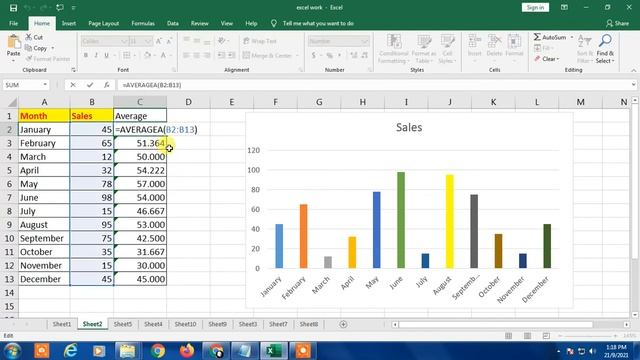Click the Save icon in title bar
This screenshot has width=640, height=360.
(13, 8)
